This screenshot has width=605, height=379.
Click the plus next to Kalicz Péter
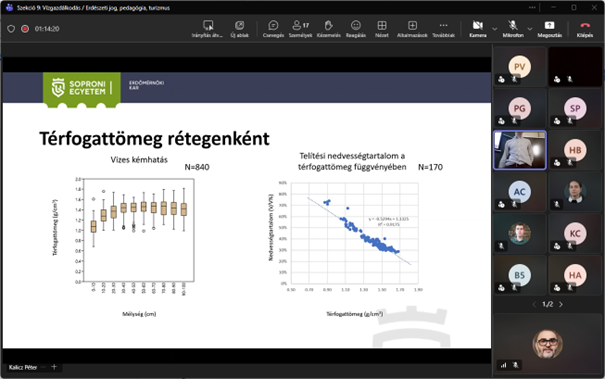click(54, 367)
